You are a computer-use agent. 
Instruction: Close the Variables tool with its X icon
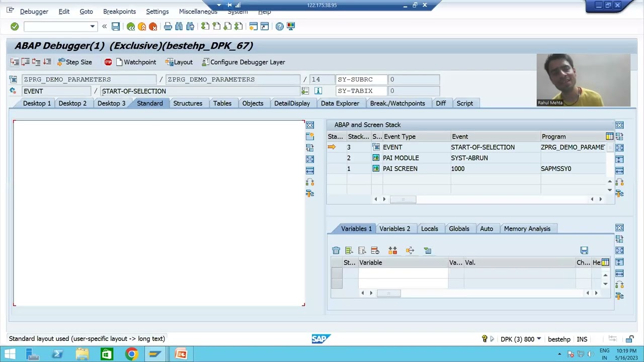coord(619,228)
